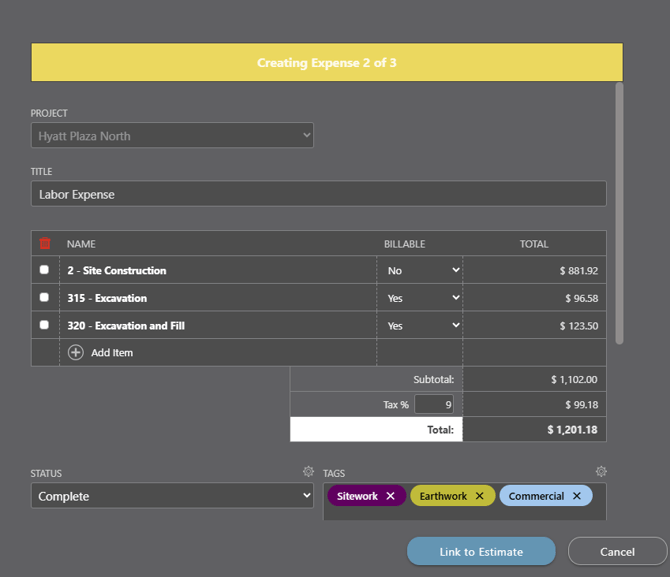This screenshot has height=577, width=670.
Task: Click the NAME column header
Action: (81, 244)
